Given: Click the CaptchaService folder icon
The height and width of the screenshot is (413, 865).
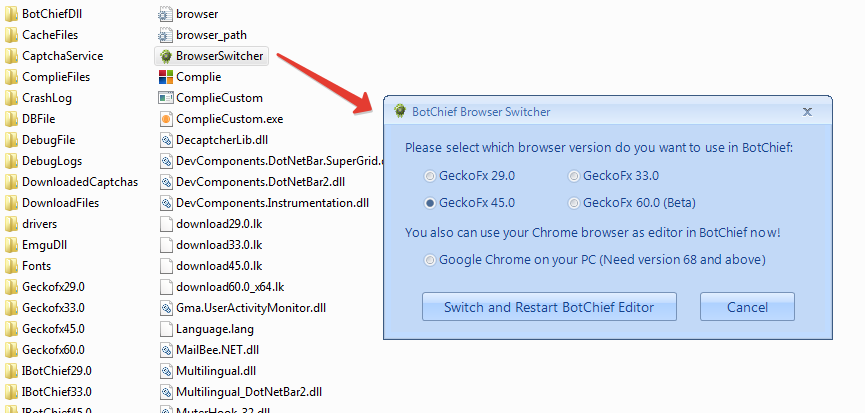Looking at the screenshot, I should 12,56.
